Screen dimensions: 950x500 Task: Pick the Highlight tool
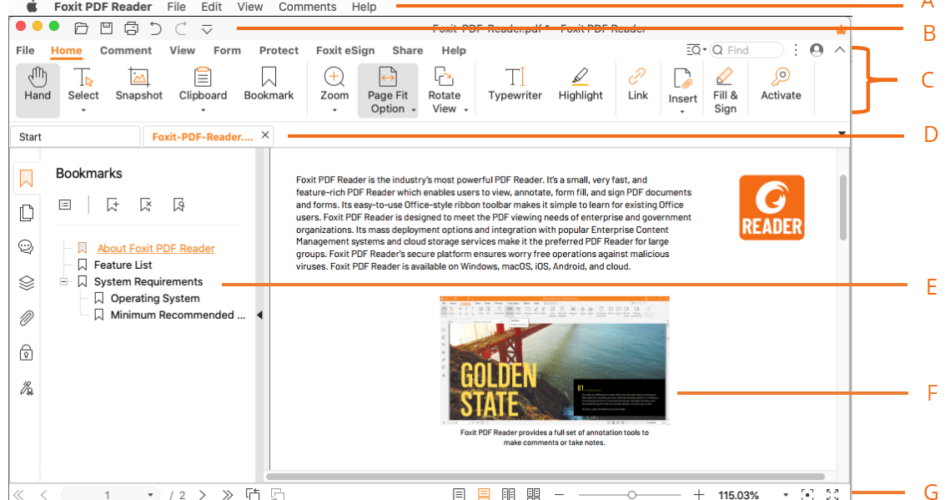[x=580, y=84]
